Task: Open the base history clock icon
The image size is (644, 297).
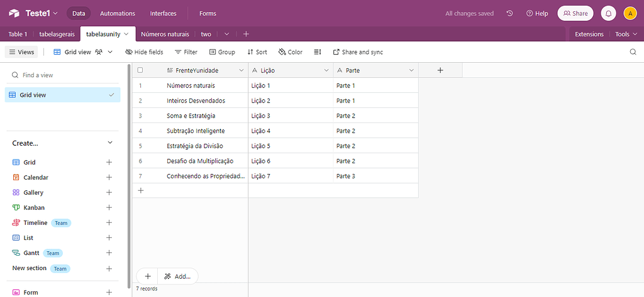Action: click(x=509, y=13)
